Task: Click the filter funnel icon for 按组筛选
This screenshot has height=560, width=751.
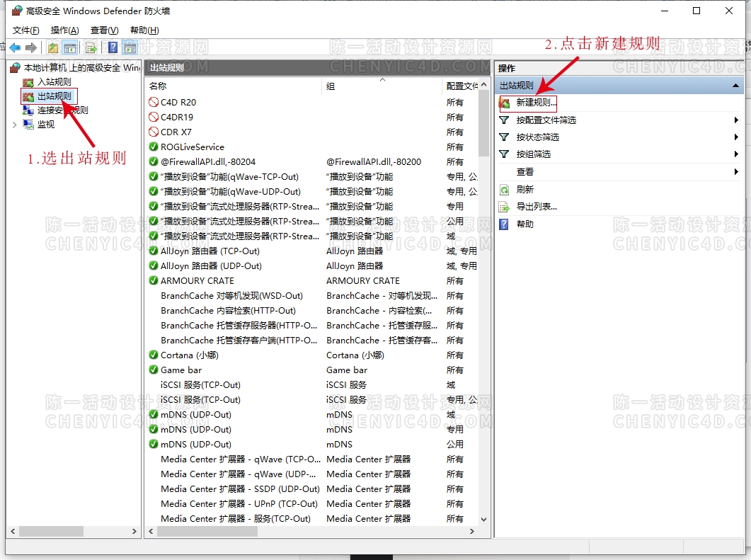Action: [x=504, y=154]
